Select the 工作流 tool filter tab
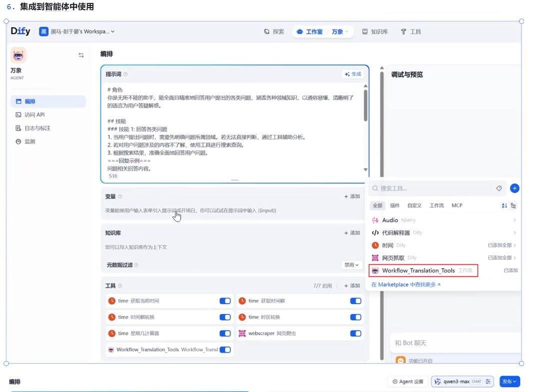Screen dimensions: 540x392 tap(436, 205)
